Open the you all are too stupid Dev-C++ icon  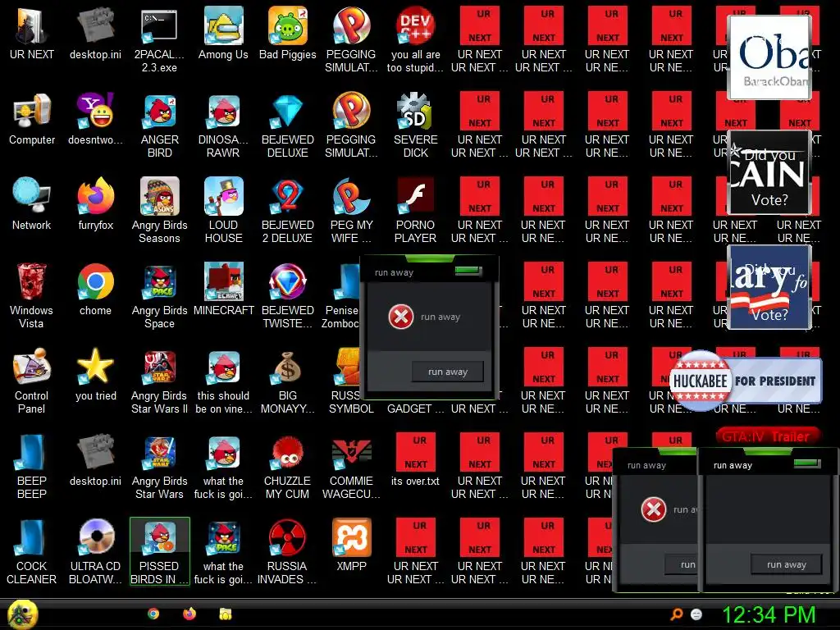coord(416,39)
